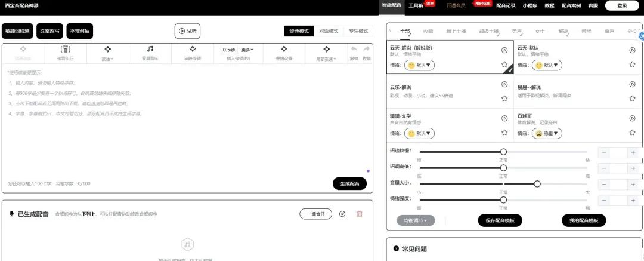The image size is (644, 261).
Task: Click the 开通会员 membership link
Action: [456, 6]
